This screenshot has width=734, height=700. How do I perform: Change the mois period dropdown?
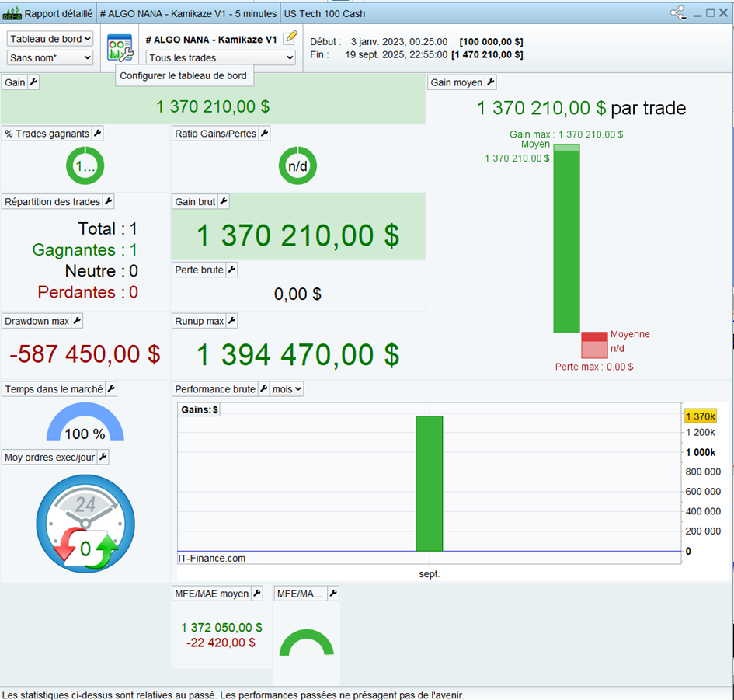pyautogui.click(x=287, y=388)
